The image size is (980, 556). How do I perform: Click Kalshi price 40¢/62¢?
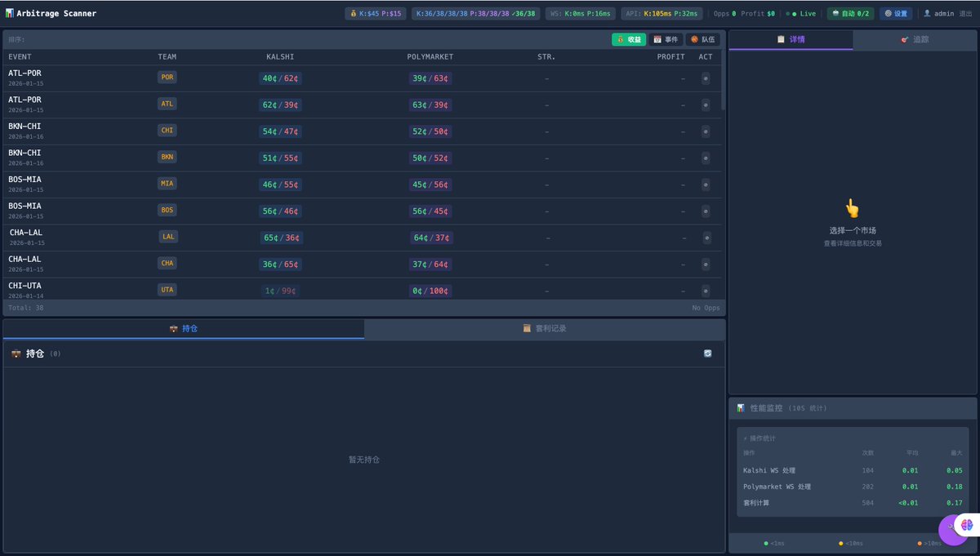(x=280, y=78)
